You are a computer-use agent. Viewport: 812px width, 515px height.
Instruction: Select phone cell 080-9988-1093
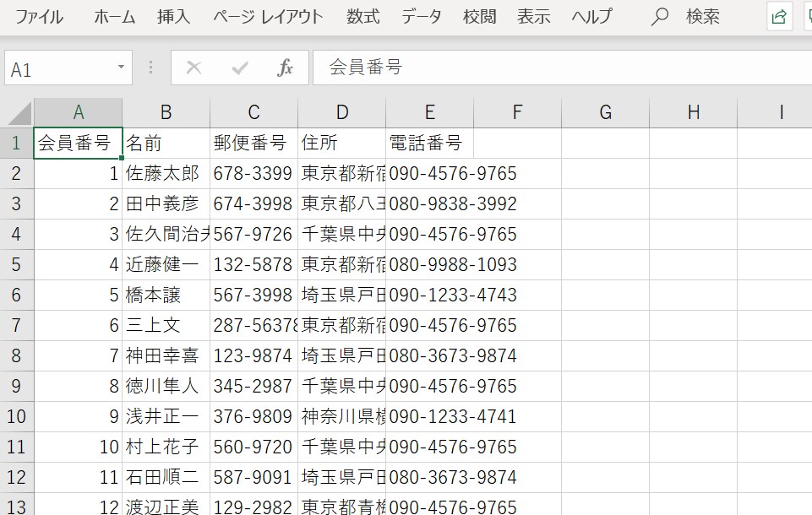coord(429,264)
